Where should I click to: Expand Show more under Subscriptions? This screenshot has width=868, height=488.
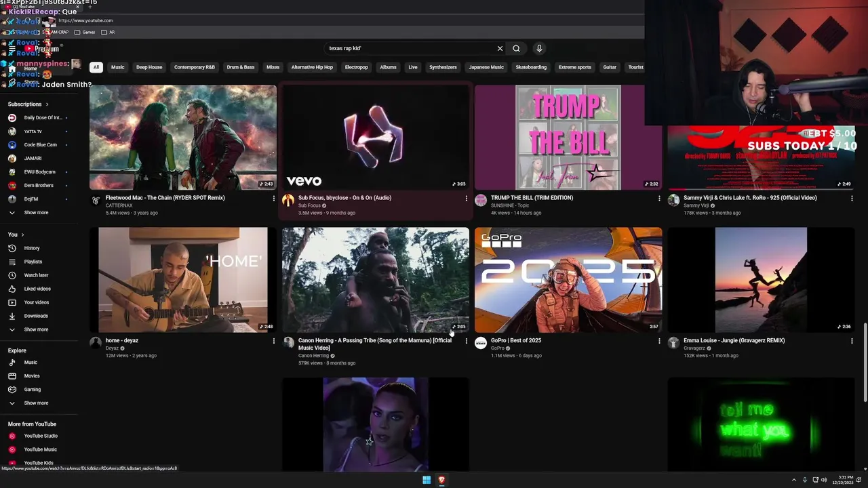point(36,213)
